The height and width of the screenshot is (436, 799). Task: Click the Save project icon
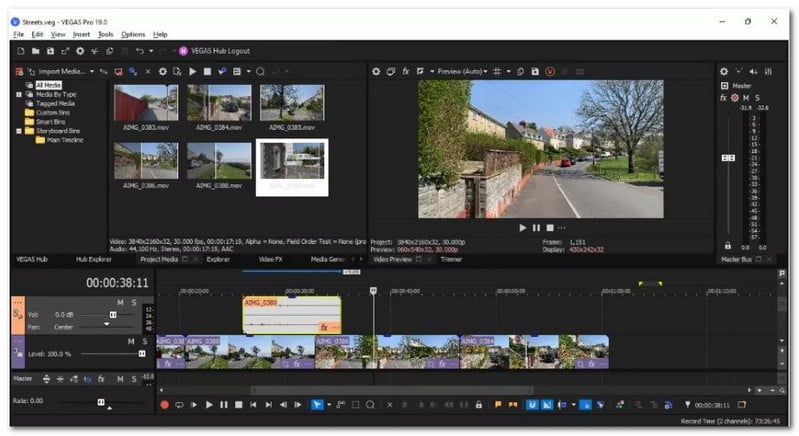50,50
